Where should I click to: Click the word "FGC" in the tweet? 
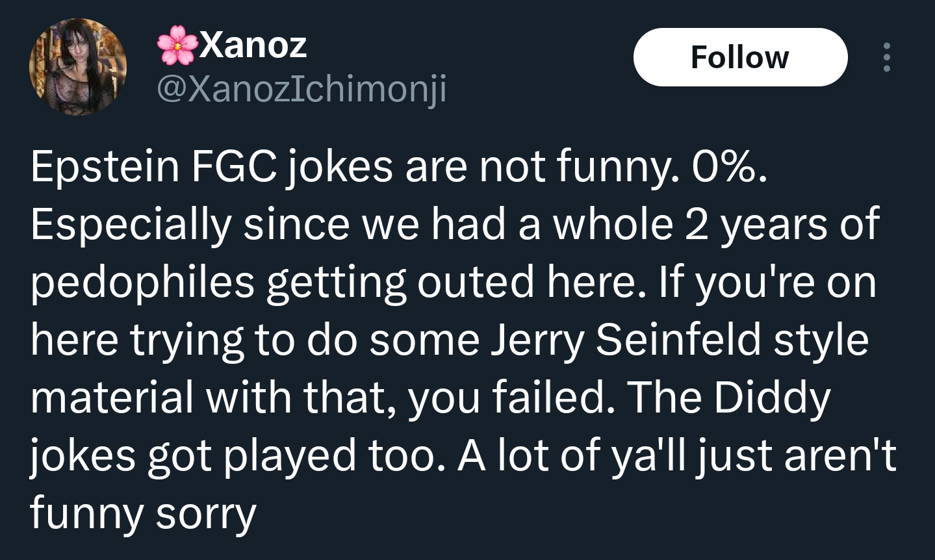pos(234,167)
